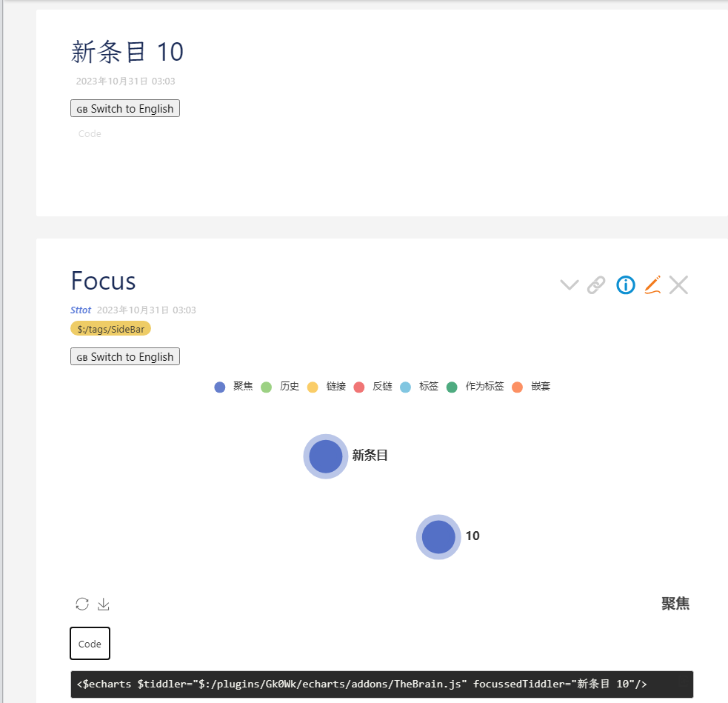This screenshot has width=728, height=703.
Task: Download the chart using the download arrow icon
Action: 103,604
